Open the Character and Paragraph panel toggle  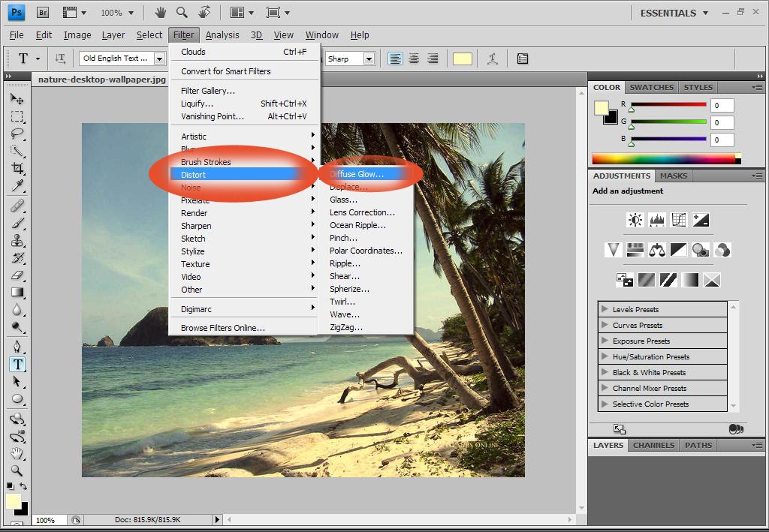(x=523, y=59)
